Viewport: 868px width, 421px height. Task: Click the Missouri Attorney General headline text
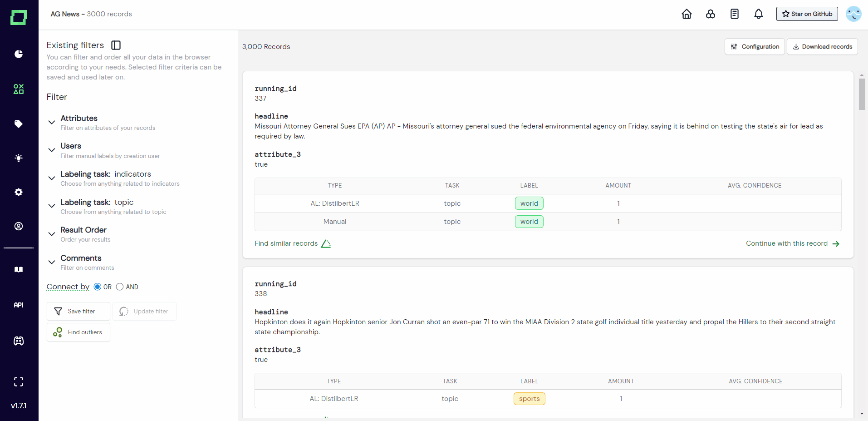point(539,131)
